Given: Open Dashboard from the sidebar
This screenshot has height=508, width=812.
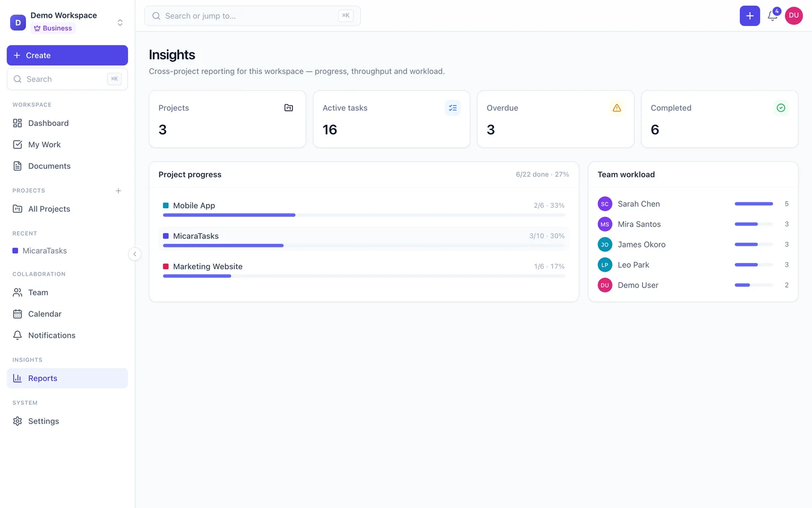Looking at the screenshot, I should (67, 123).
